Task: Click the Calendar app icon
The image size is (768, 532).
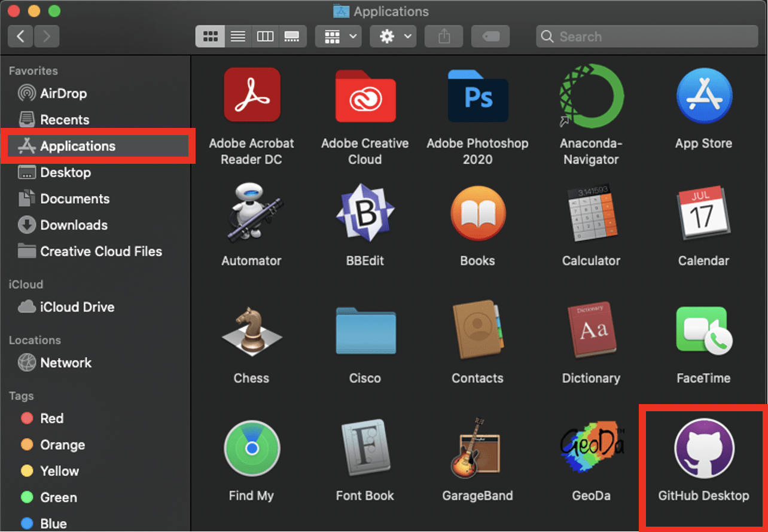Action: 704,213
